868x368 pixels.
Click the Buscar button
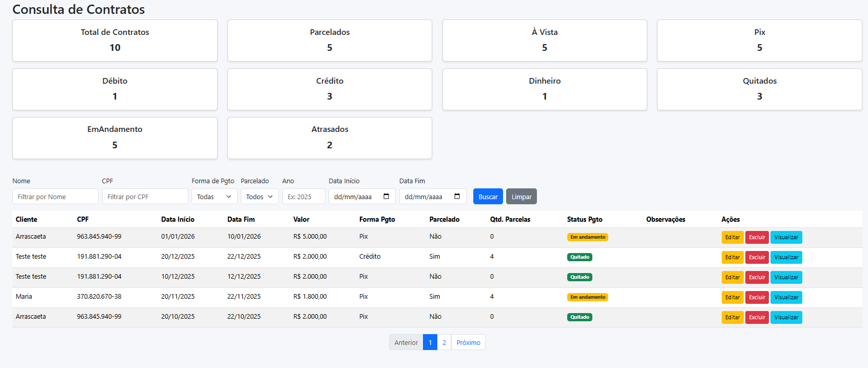tap(488, 197)
